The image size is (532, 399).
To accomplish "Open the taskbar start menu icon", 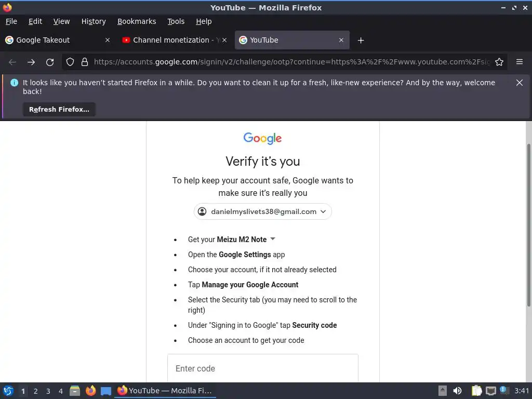I will [8, 391].
